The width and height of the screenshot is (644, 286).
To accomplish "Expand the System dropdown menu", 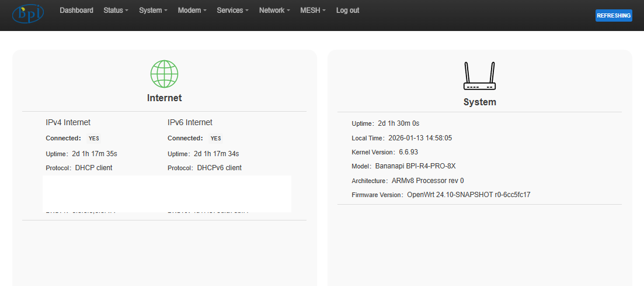I will click(x=153, y=11).
